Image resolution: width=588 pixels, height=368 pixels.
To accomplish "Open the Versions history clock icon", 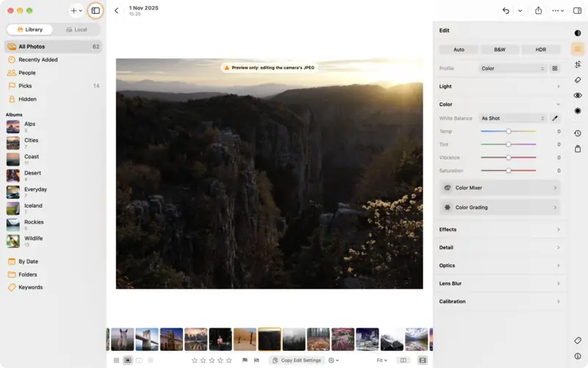I will pos(578,133).
